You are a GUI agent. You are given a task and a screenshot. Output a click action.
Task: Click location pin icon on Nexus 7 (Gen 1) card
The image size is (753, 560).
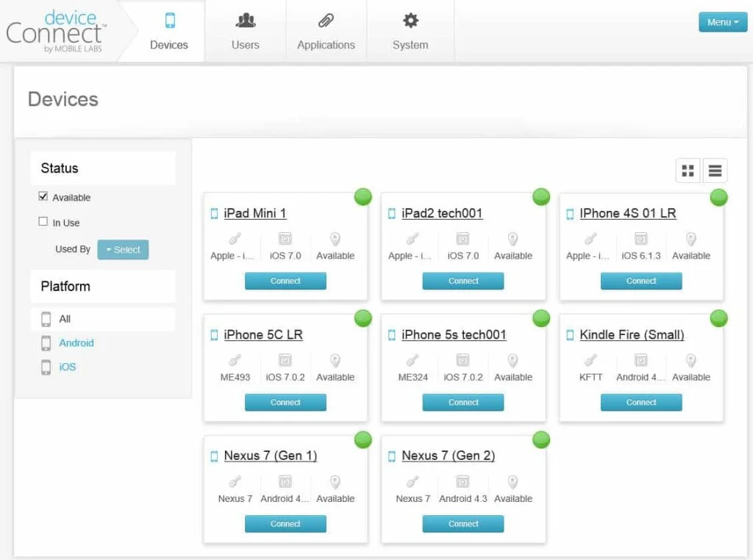coord(335,482)
